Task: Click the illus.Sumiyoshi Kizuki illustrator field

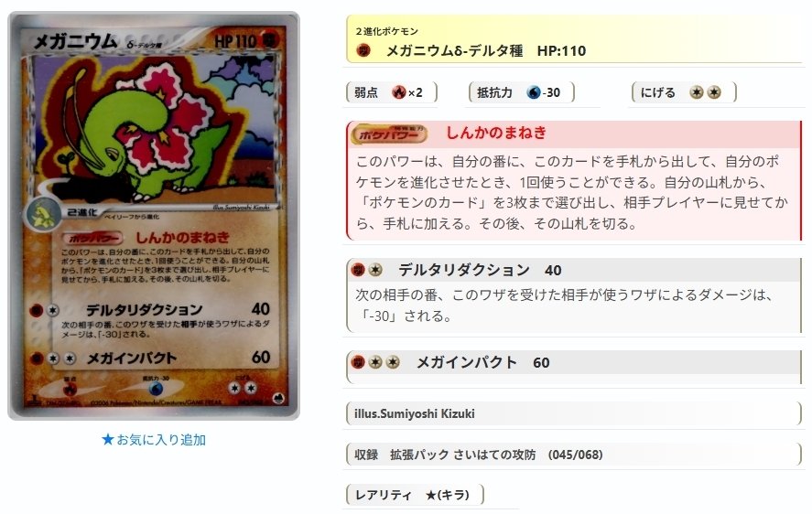Action: (x=574, y=413)
